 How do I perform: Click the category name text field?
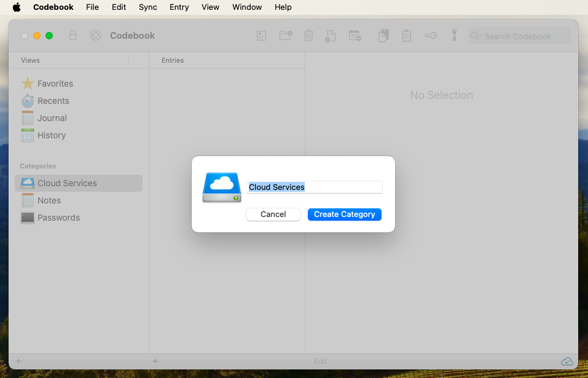tap(314, 187)
